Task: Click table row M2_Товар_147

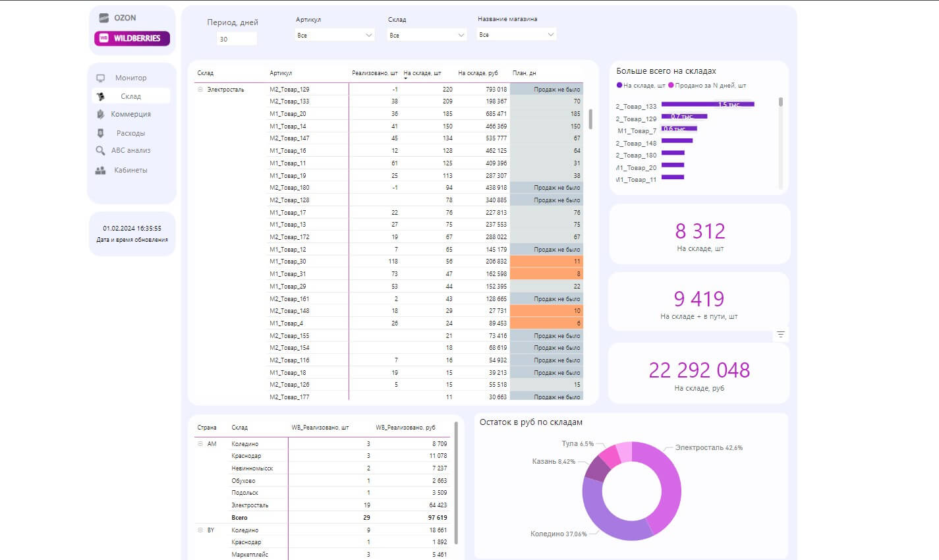Action: pyautogui.click(x=390, y=138)
